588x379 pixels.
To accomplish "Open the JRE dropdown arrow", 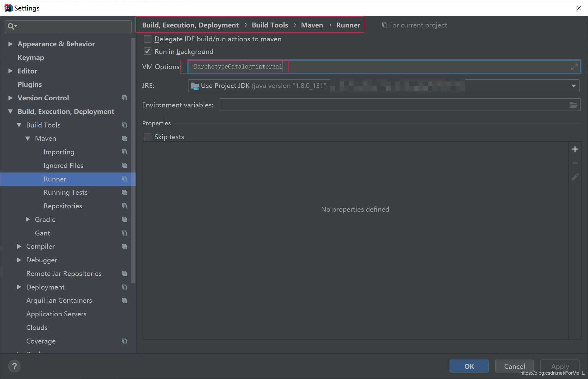I will click(x=573, y=86).
